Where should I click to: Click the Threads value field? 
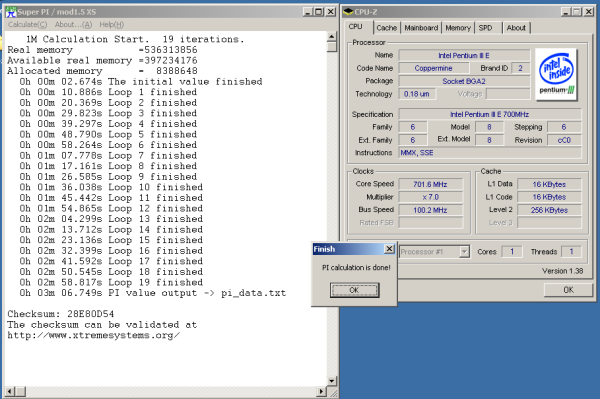pyautogui.click(x=571, y=252)
